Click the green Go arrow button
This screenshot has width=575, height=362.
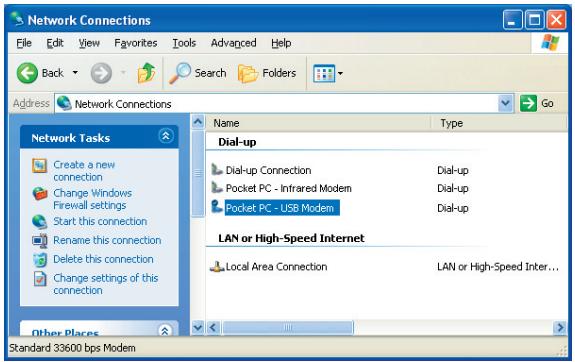click(x=528, y=103)
